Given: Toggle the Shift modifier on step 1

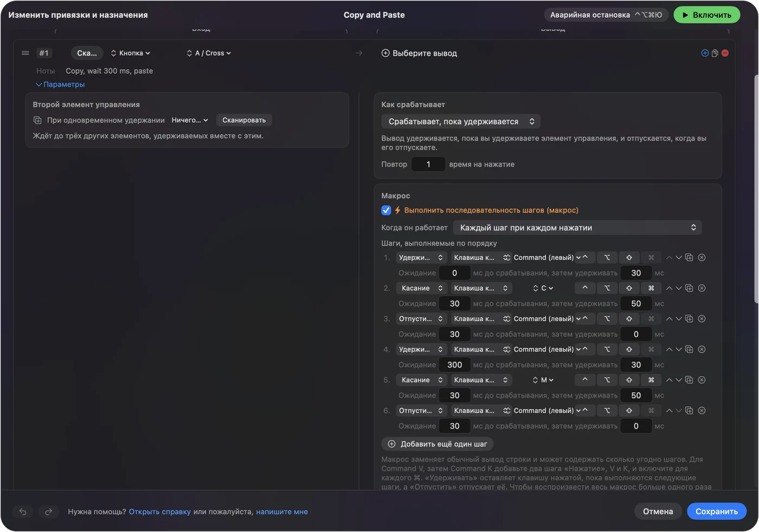Looking at the screenshot, I should (x=629, y=258).
